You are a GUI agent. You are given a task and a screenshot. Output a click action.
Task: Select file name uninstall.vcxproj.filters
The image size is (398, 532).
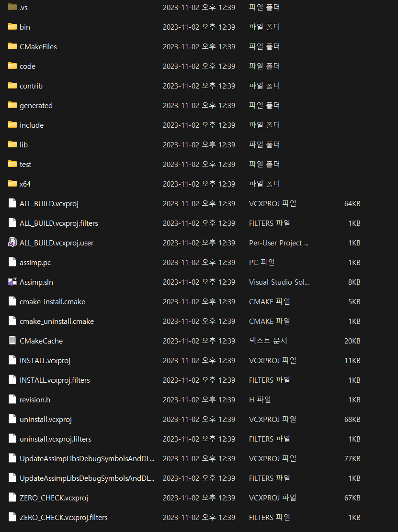56,439
